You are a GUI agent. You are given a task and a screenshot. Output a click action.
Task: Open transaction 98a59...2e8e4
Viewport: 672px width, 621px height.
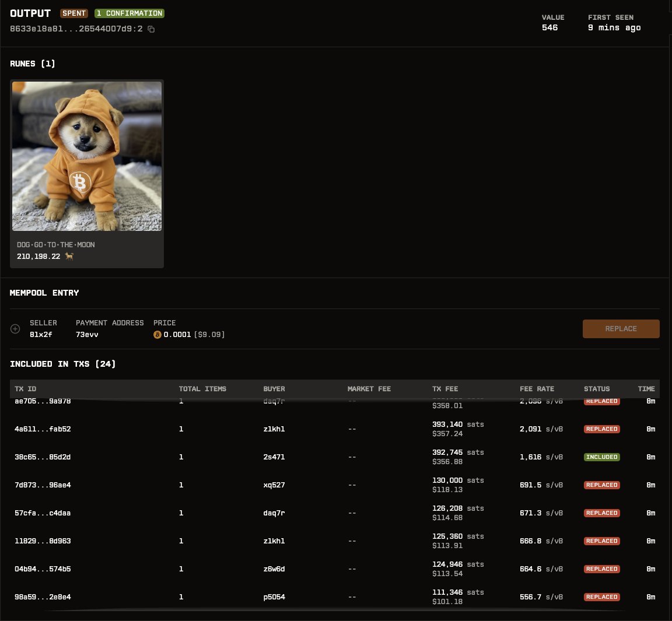[x=43, y=597]
